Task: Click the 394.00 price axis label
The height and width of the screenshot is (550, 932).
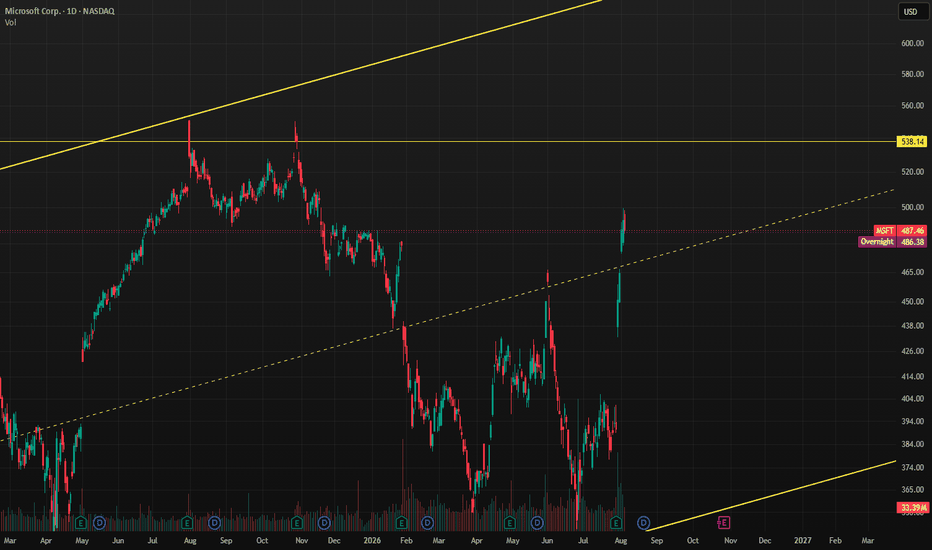Action: coord(912,422)
